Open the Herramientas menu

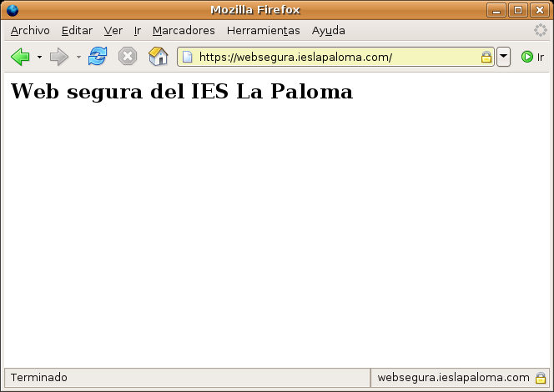[263, 31]
